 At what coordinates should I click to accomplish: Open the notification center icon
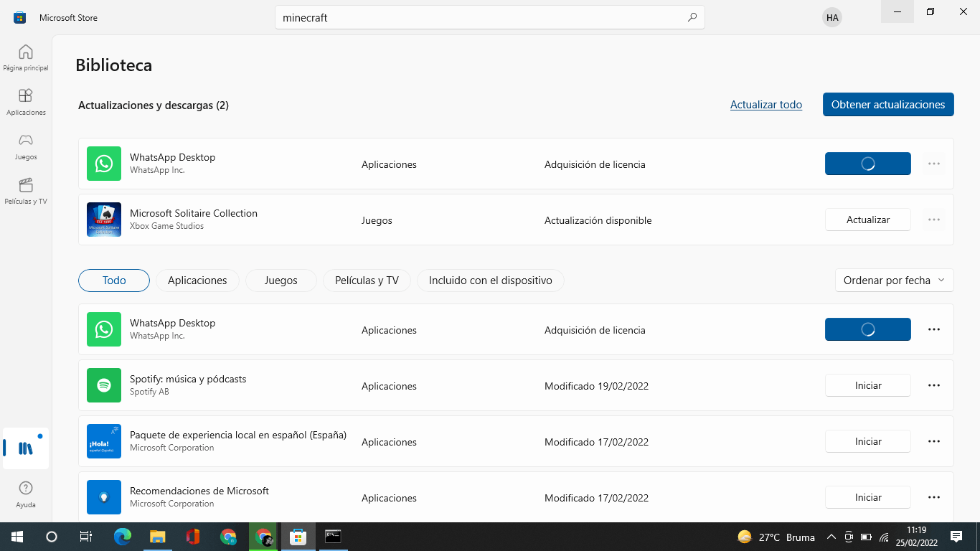click(956, 537)
